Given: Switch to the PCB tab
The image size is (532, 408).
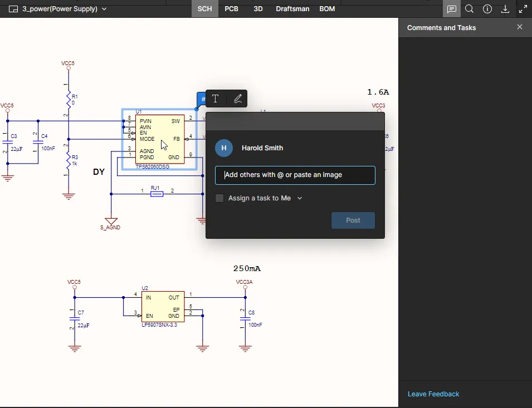Looking at the screenshot, I should [x=231, y=9].
